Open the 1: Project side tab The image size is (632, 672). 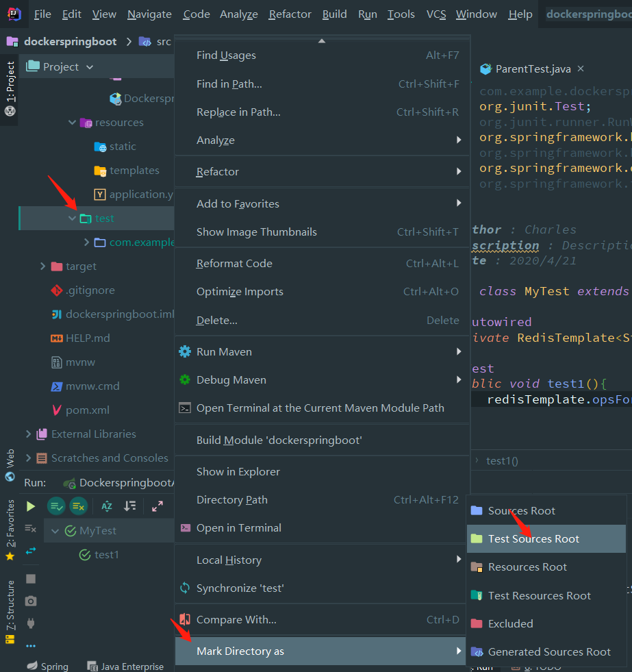coord(10,89)
